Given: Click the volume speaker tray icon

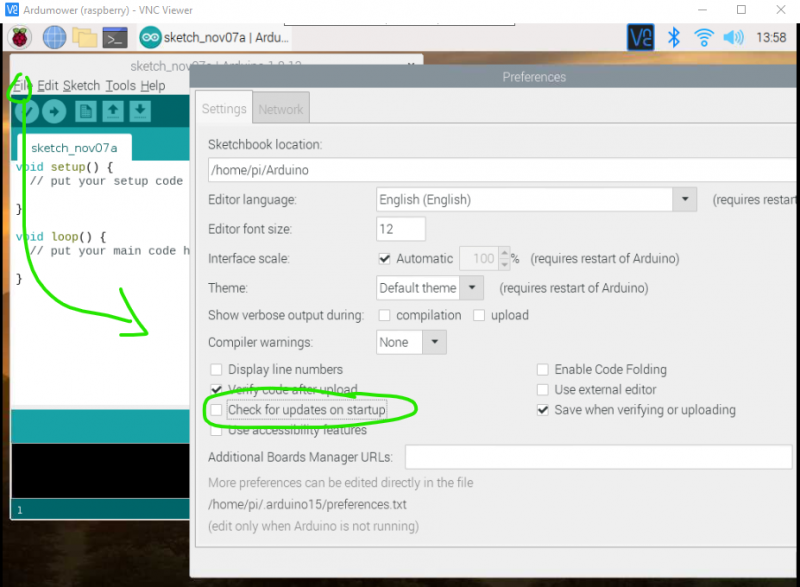Looking at the screenshot, I should 733,37.
